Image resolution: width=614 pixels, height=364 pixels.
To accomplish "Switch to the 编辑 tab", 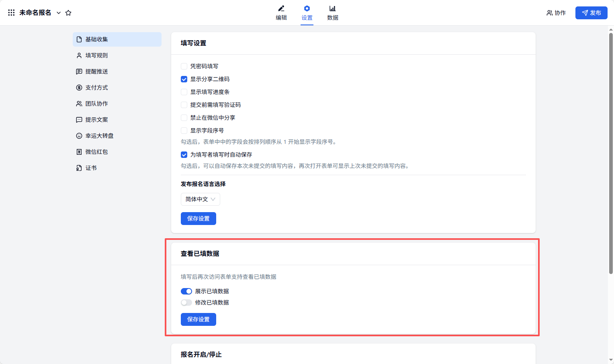I will (x=281, y=13).
